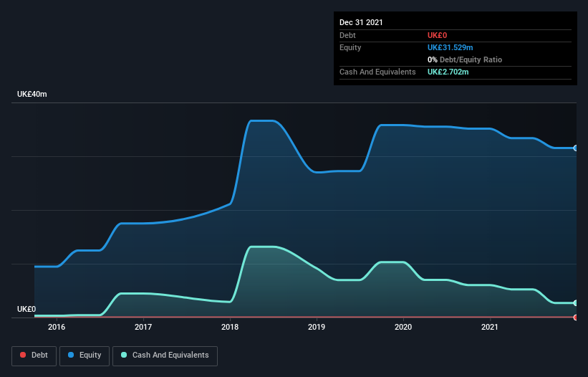
Task: Click the Equity value UK£31.529m
Action: (450, 47)
